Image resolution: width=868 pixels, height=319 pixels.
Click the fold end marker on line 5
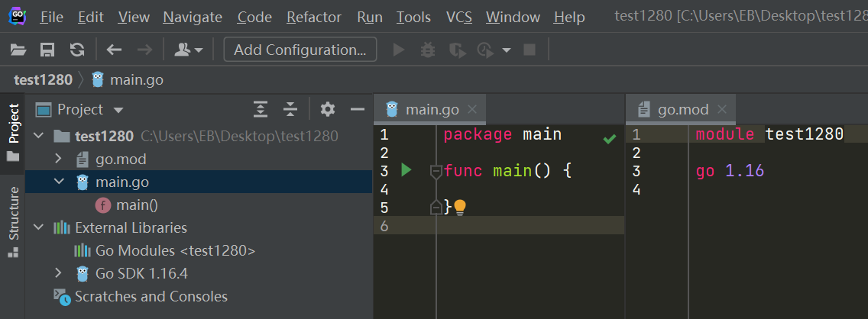(x=436, y=208)
